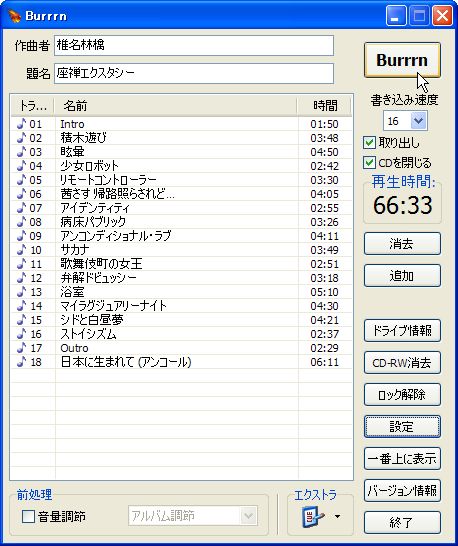The height and width of the screenshot is (546, 458).
Task: Click the Burrrn flame icon in title bar
Action: coord(15,16)
